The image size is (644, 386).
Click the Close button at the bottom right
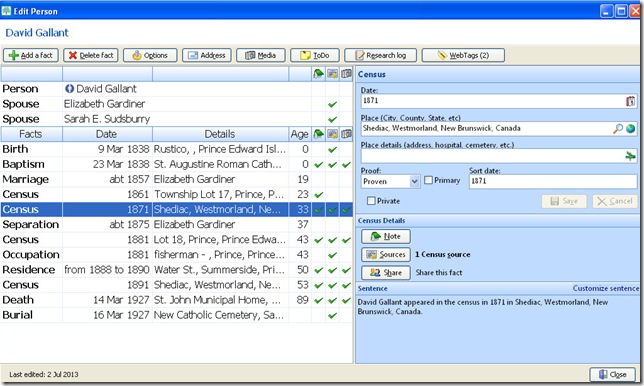click(x=612, y=375)
